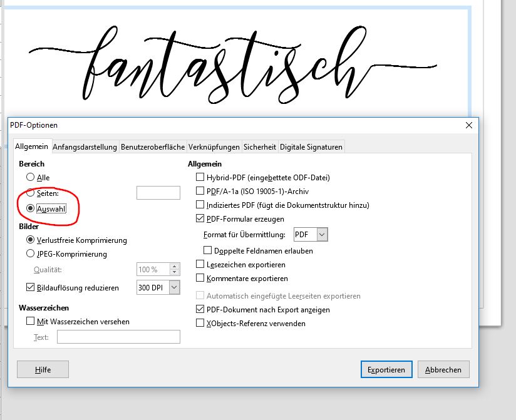Enable Lesezeichen exportieren option

[200, 264]
